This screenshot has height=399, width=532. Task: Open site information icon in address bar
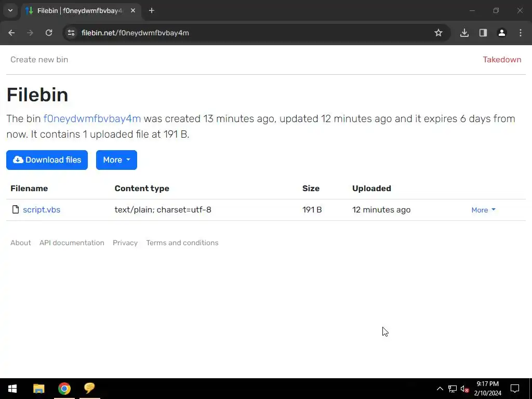(x=71, y=33)
